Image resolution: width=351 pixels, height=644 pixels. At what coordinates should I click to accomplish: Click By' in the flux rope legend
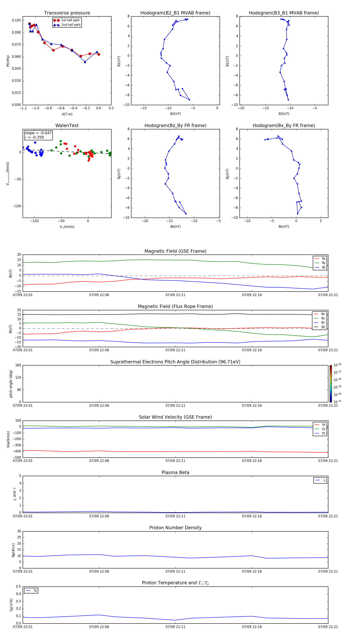pos(323,318)
